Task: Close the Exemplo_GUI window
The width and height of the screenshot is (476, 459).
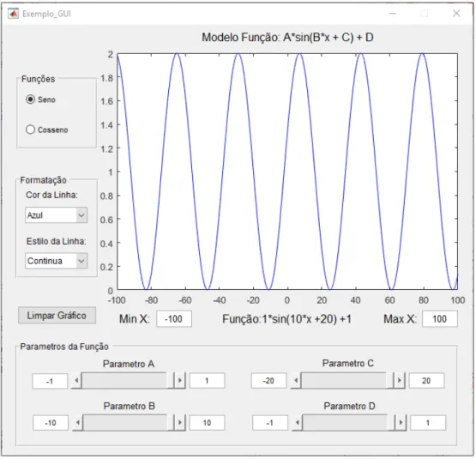Action: coord(456,14)
